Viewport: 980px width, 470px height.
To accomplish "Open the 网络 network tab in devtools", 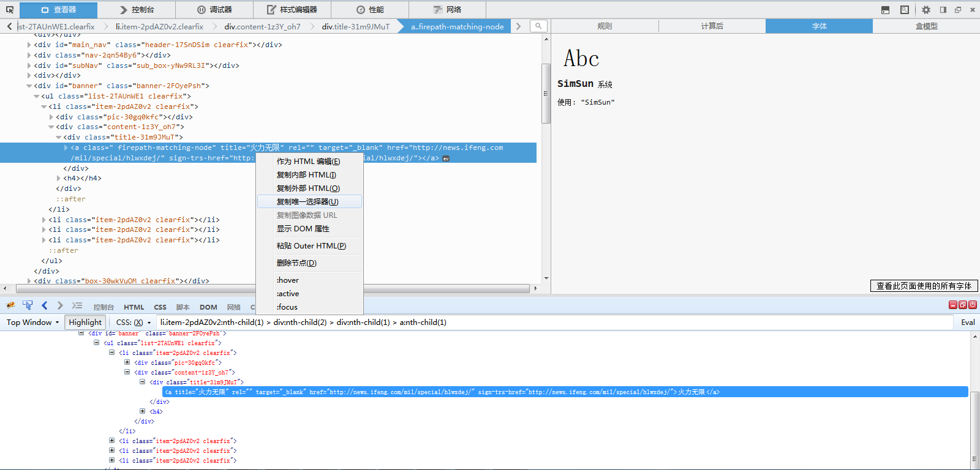I will point(448,10).
